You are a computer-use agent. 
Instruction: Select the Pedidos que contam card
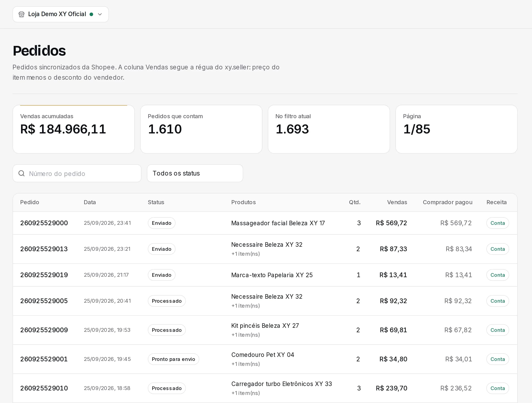201,129
